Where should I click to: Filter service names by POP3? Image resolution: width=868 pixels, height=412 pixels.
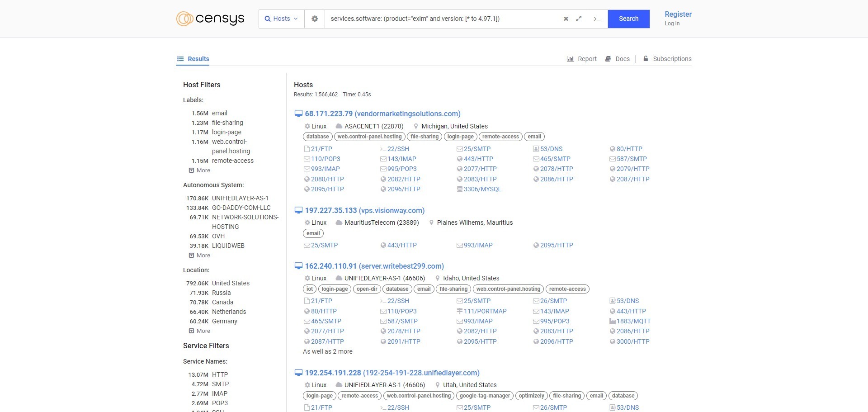(220, 403)
